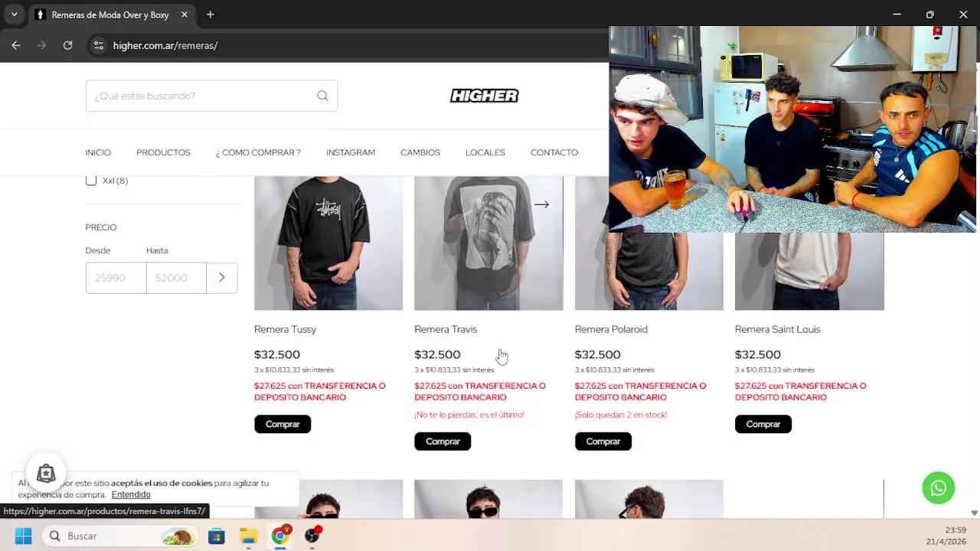The image size is (980, 551).
Task: Apply price filter with arrow button
Action: (221, 278)
